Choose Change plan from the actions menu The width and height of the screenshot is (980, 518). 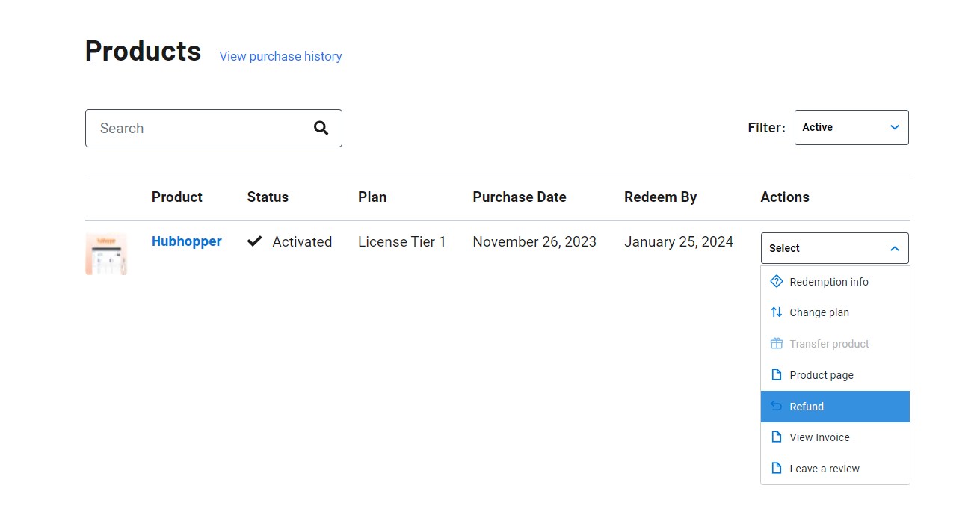coord(819,312)
